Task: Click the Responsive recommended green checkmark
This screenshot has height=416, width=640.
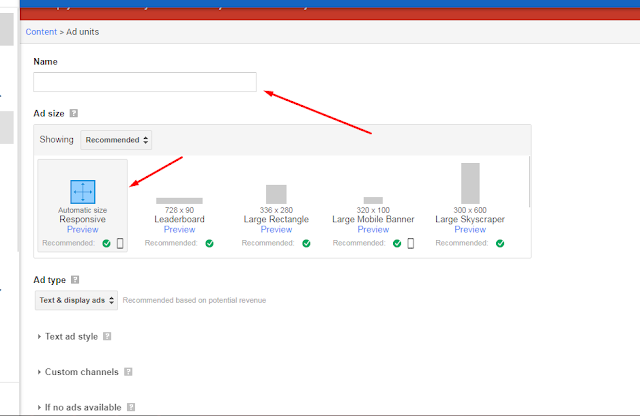Action: point(107,243)
